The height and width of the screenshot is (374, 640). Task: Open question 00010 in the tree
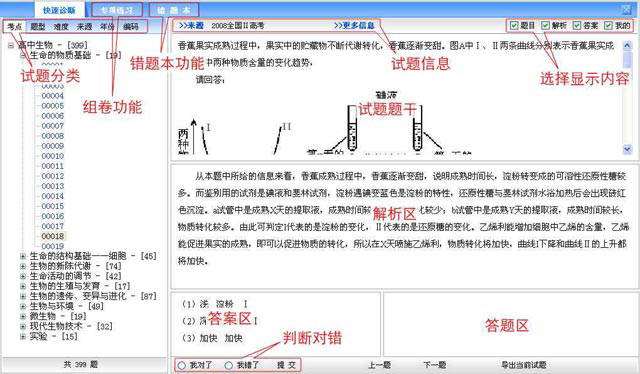[x=53, y=156]
